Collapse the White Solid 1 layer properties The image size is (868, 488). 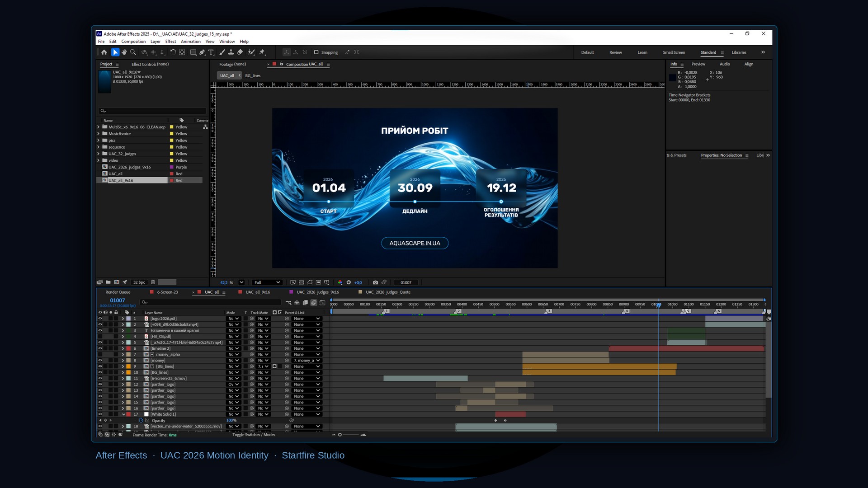pyautogui.click(x=123, y=414)
